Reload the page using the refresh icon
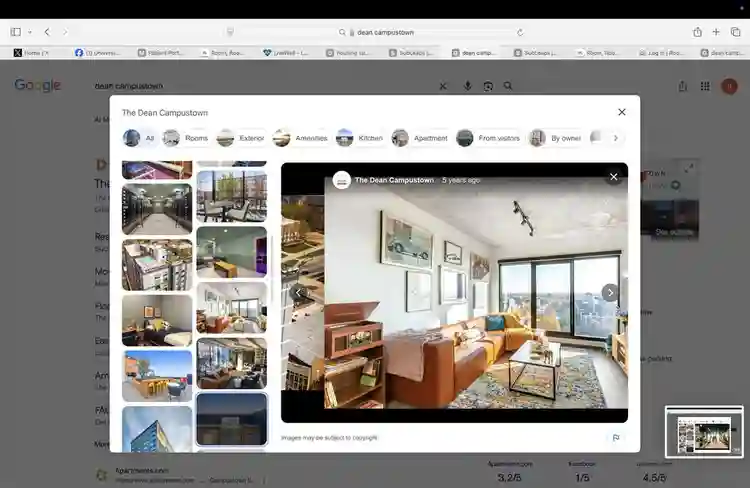This screenshot has width=750, height=488. pyautogui.click(x=520, y=33)
